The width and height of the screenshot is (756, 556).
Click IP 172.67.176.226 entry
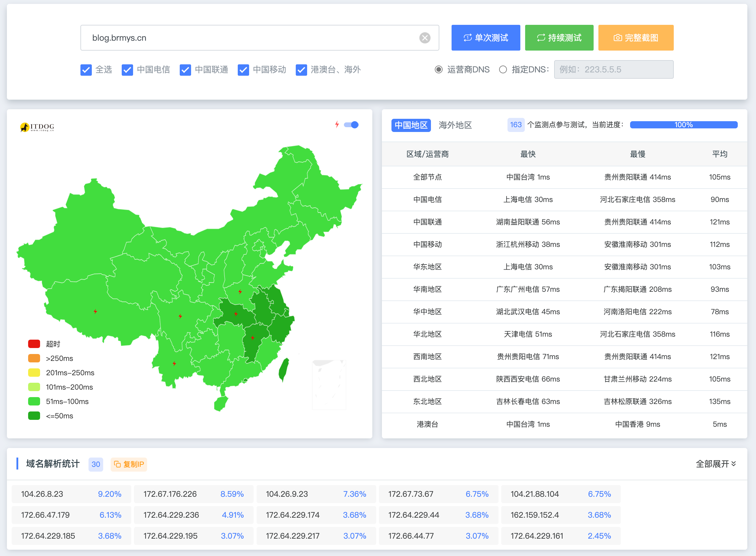point(194,494)
